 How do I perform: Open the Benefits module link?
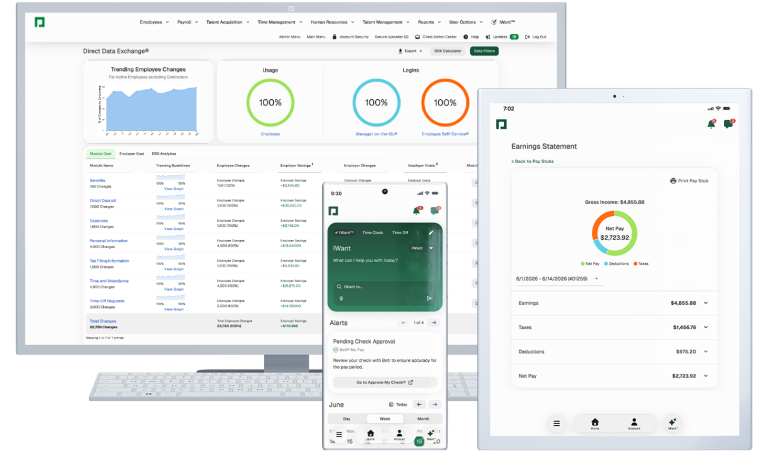pos(97,181)
